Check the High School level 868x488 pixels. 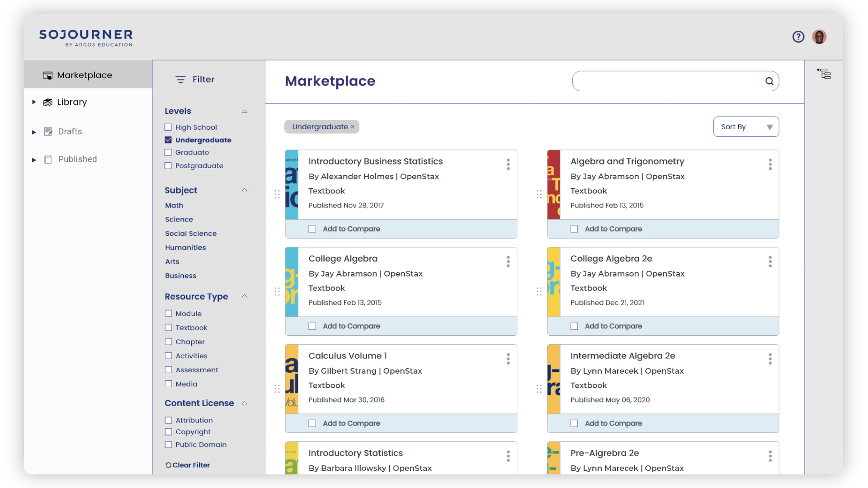click(168, 127)
